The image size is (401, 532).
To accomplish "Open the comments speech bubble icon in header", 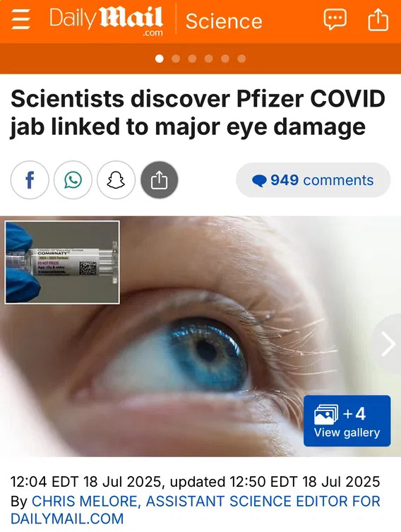I will click(335, 20).
